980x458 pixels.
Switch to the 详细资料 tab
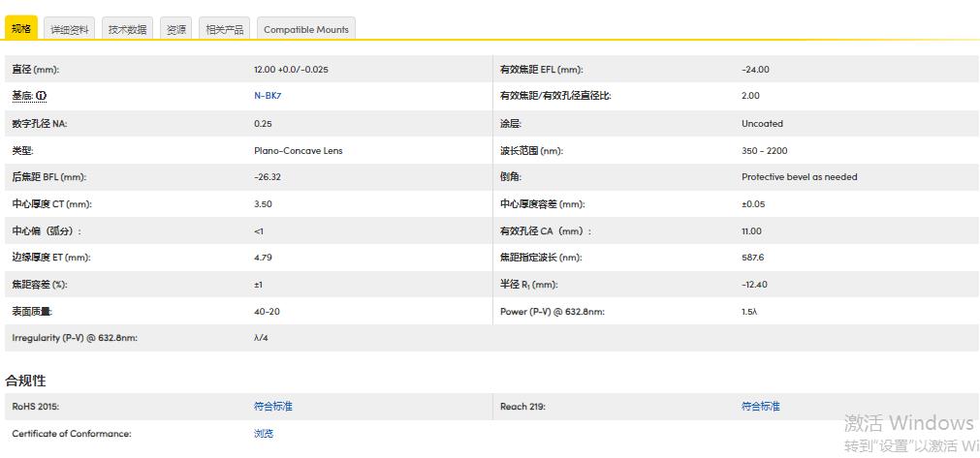(70, 29)
